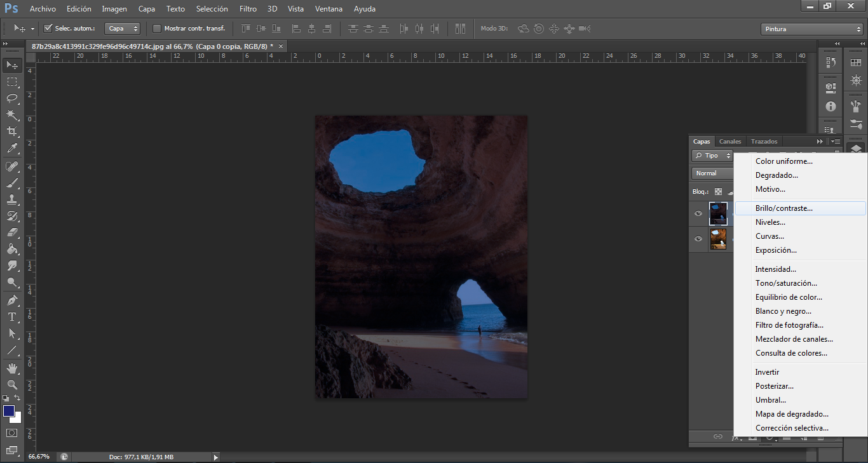Select the Line shape tool
Screen dimensions: 868x463
(x=12, y=350)
